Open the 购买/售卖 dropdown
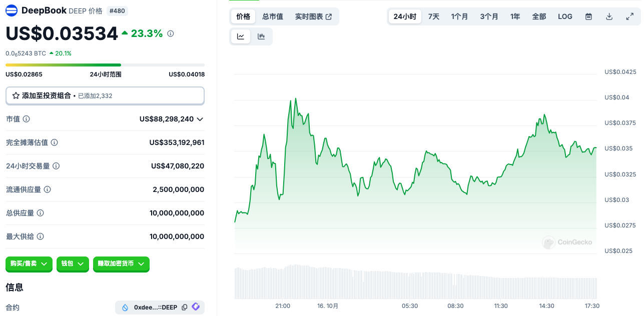Image resolution: width=644 pixels, height=316 pixels. click(x=29, y=263)
